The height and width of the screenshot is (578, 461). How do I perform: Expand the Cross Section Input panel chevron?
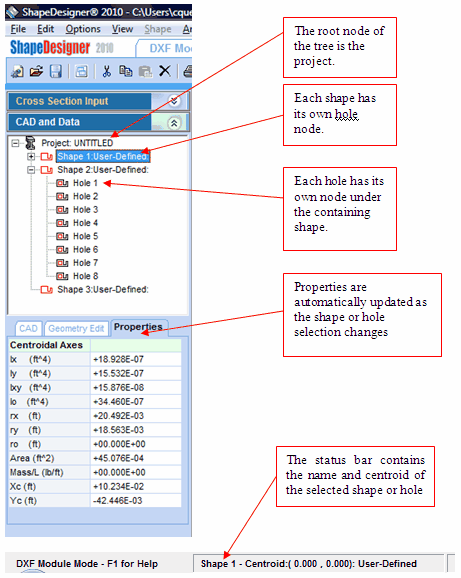pos(174,101)
